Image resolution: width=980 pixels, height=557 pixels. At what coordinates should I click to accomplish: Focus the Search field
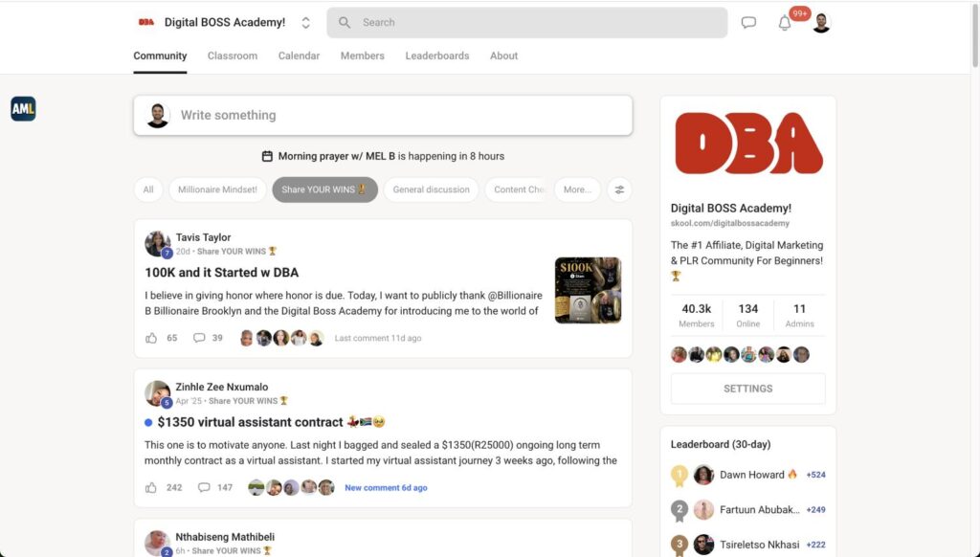(527, 23)
